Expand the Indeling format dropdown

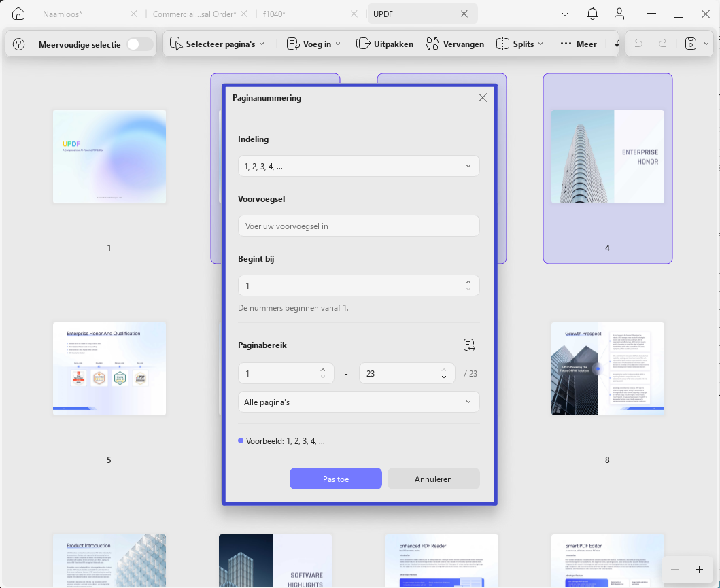(x=358, y=166)
